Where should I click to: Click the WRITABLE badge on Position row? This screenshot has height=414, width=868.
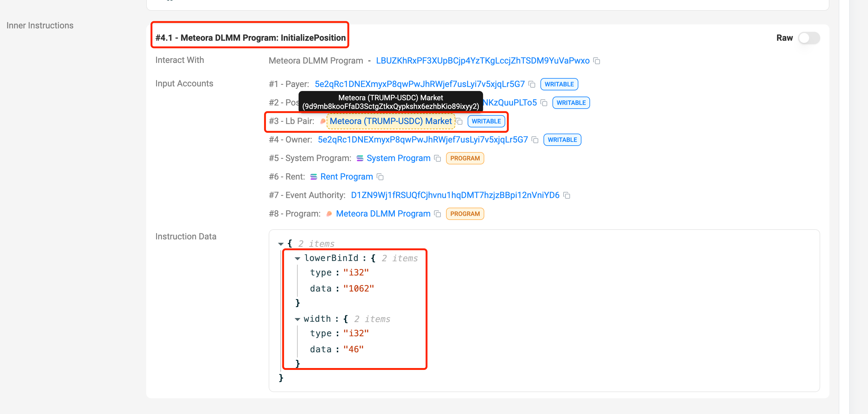(571, 103)
